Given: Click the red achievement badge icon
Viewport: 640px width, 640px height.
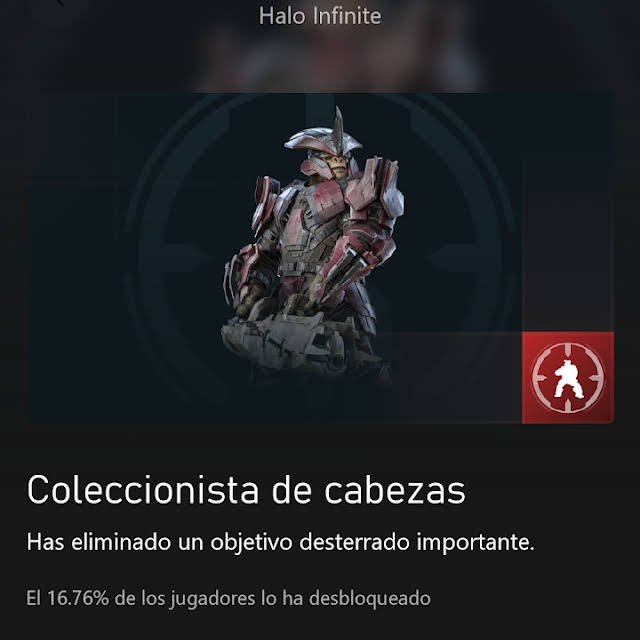Looking at the screenshot, I should pos(568,378).
